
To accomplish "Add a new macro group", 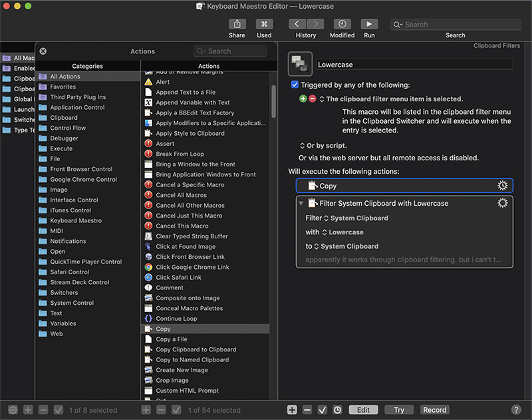I will pyautogui.click(x=28, y=410).
